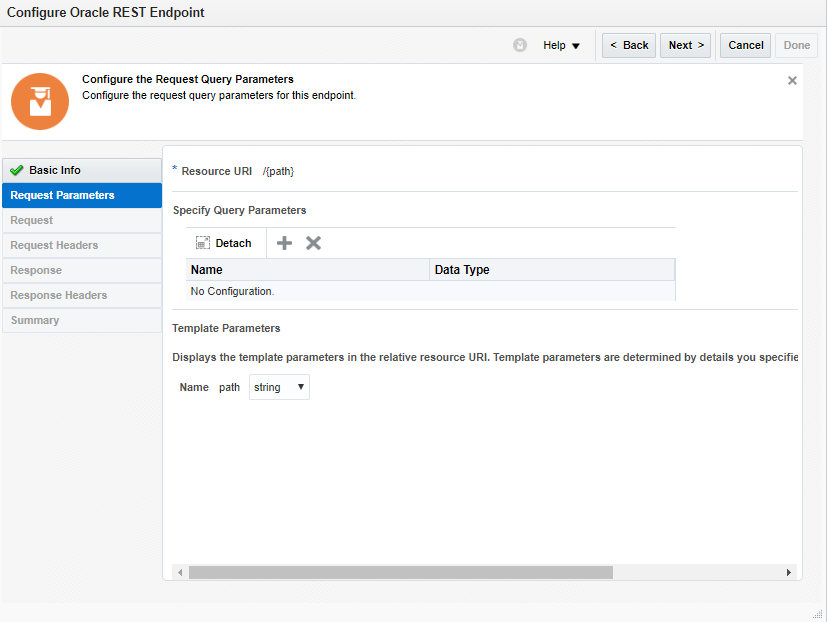Click the Resource URI value /{path}

point(278,171)
